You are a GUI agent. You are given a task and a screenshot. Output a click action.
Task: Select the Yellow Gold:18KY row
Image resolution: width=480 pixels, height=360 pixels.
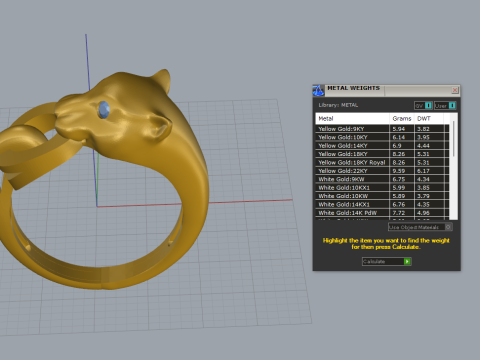click(x=382, y=154)
